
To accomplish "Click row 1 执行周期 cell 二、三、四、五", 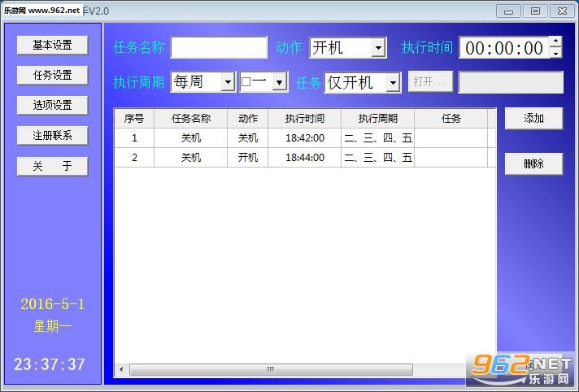I will tap(378, 138).
